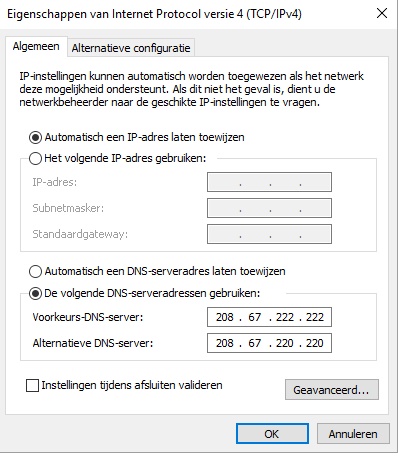Click the Alternatieve DNS-server address field

[x=269, y=343]
